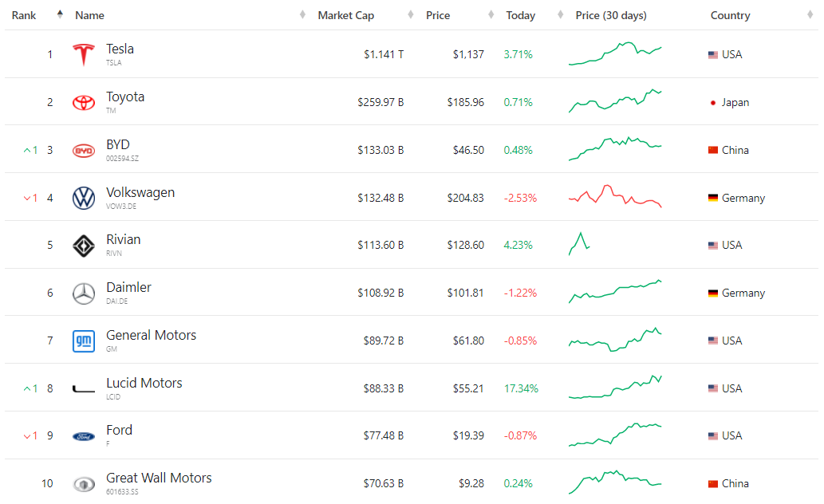Open the Lucid Motors company link
824x504 pixels.
click(144, 383)
